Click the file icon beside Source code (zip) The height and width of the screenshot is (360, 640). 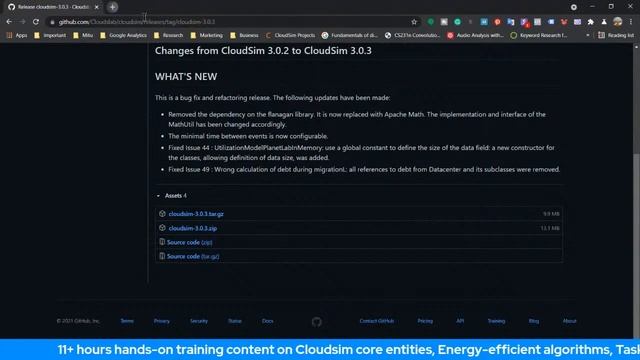(x=162, y=242)
